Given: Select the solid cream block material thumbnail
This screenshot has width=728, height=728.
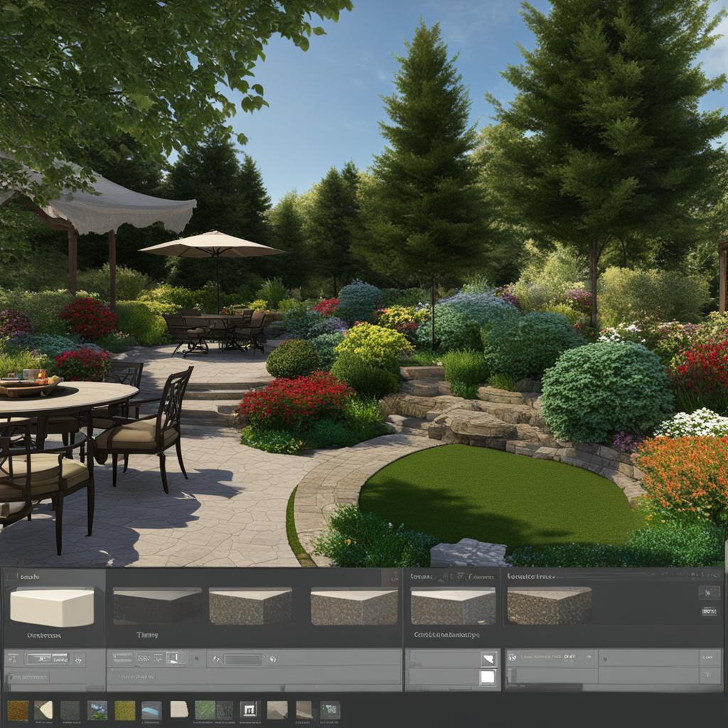Looking at the screenshot, I should pos(52,607).
